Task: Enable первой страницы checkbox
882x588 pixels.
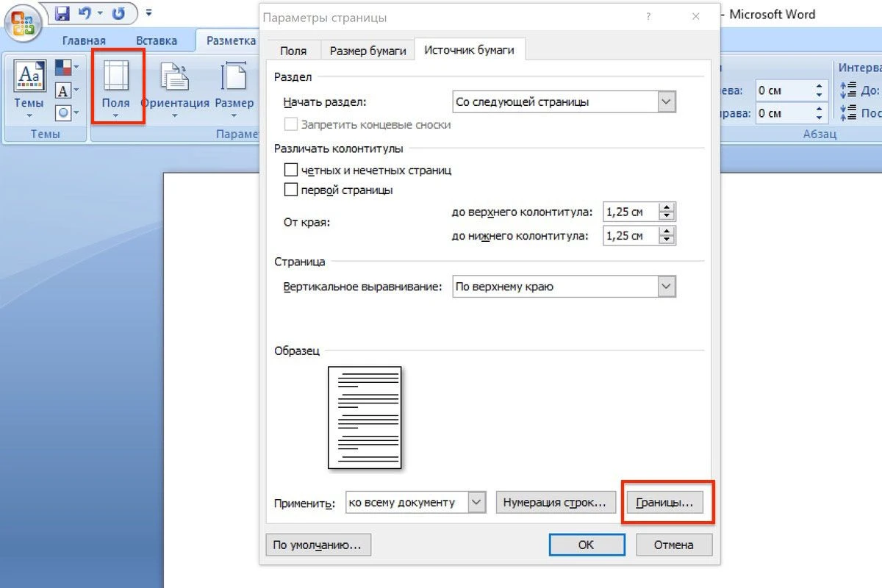Action: [291, 190]
